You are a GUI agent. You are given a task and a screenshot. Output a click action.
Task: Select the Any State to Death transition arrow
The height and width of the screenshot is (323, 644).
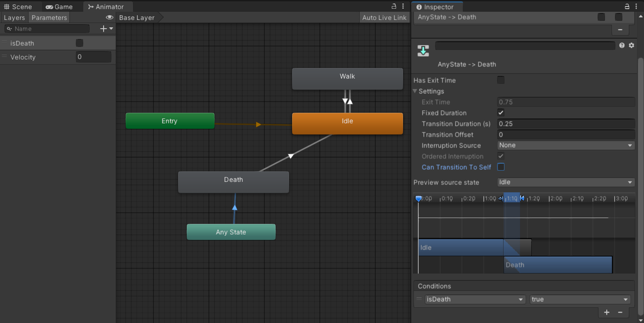click(235, 207)
